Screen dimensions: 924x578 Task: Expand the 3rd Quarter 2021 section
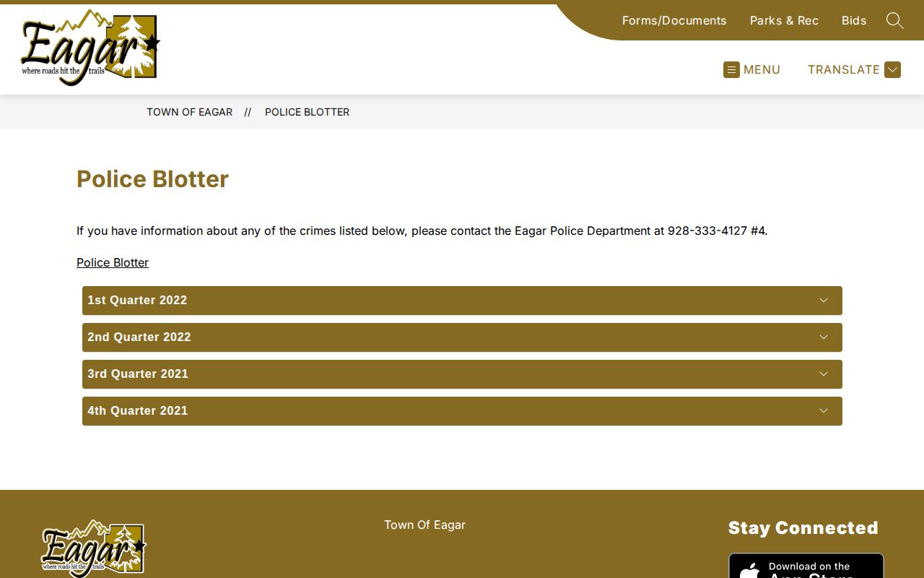[x=462, y=374]
